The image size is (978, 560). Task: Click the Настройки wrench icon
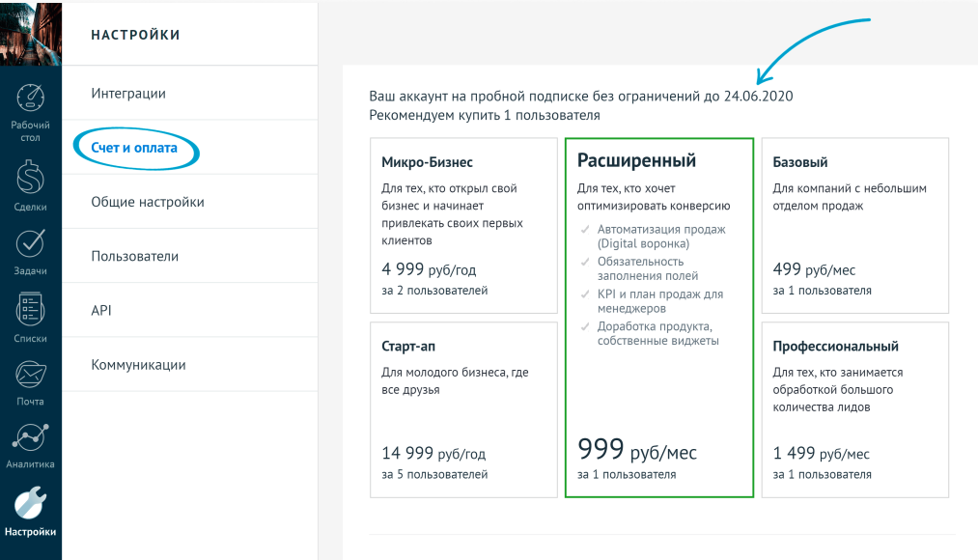31,502
